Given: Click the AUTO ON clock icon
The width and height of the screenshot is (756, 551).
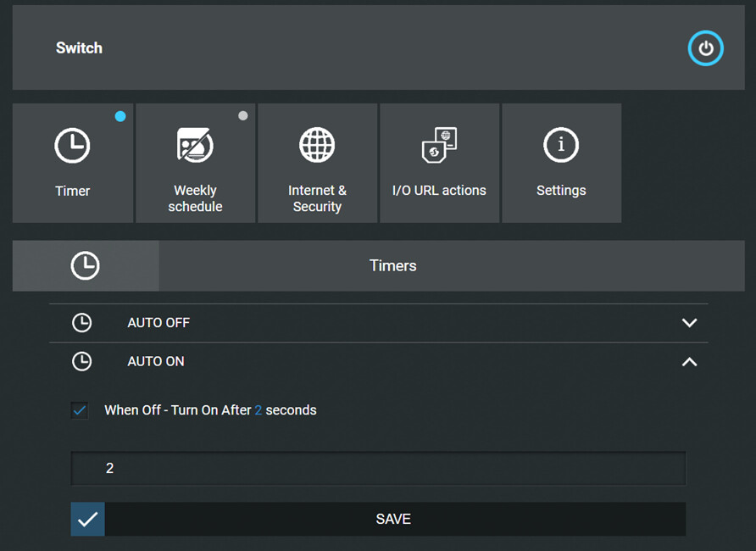Looking at the screenshot, I should click(x=81, y=362).
